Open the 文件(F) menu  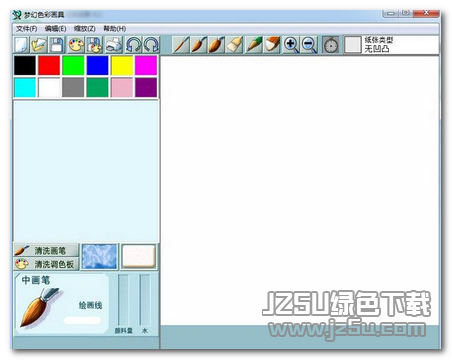tap(26, 29)
